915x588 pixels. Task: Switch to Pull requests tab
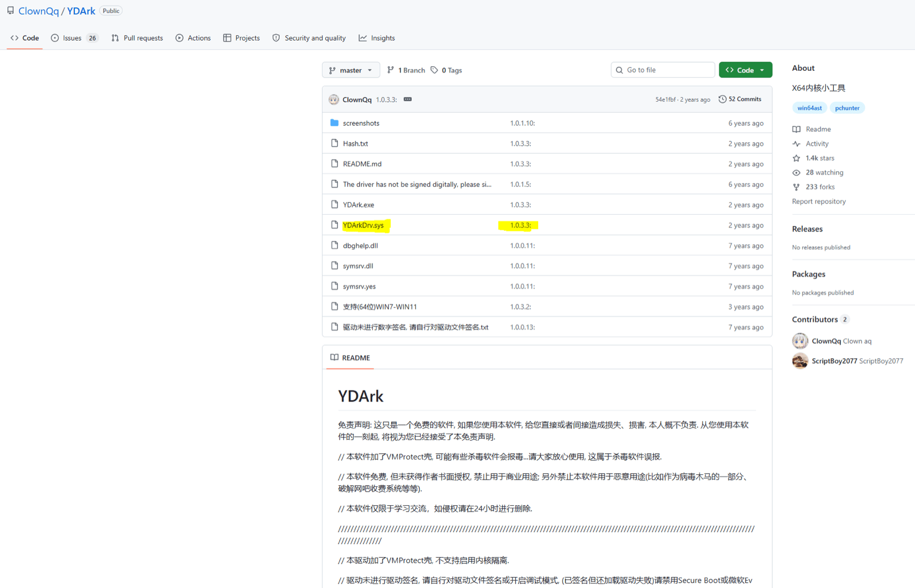coord(137,38)
